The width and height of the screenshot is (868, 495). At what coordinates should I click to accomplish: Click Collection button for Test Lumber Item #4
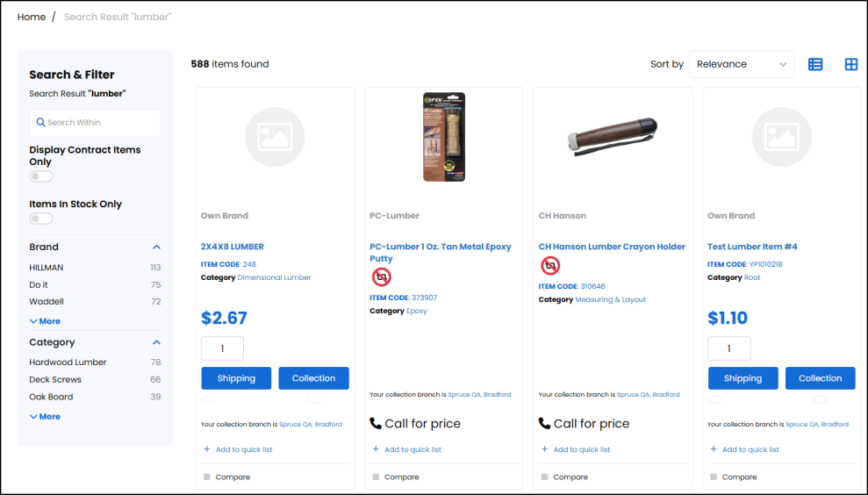820,378
